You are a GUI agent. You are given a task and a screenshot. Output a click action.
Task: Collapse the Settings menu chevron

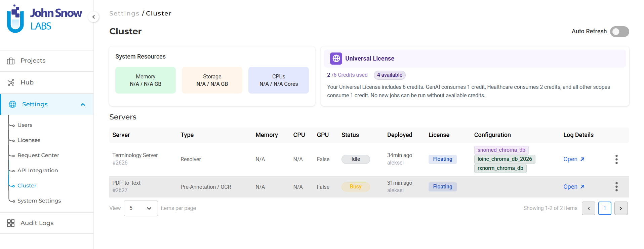[83, 105]
